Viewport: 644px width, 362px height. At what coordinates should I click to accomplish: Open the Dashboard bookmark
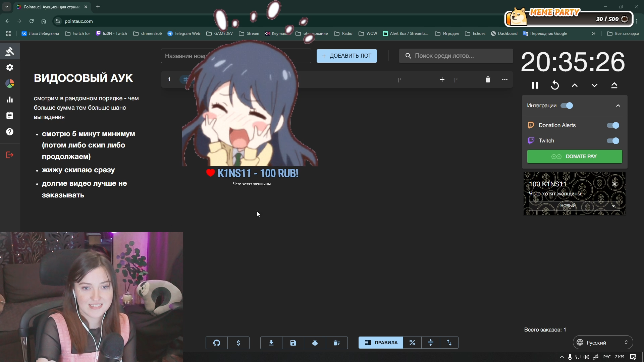pos(504,34)
